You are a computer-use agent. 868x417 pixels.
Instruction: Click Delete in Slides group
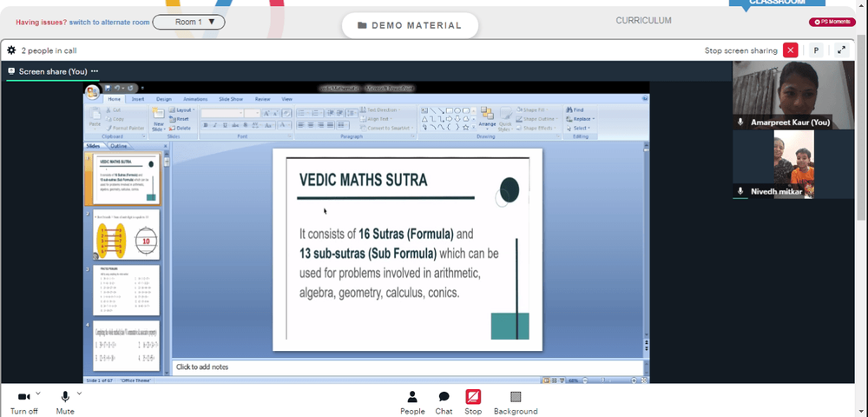181,128
